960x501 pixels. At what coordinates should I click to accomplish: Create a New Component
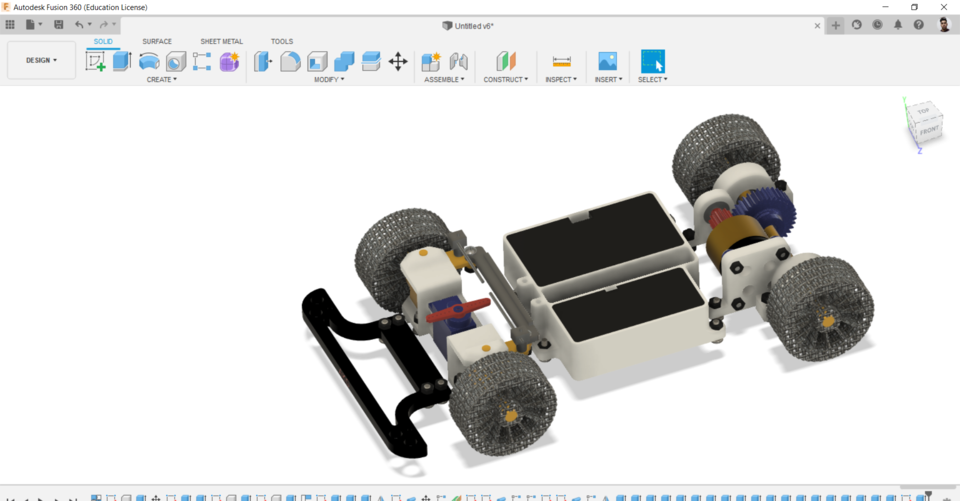(431, 61)
